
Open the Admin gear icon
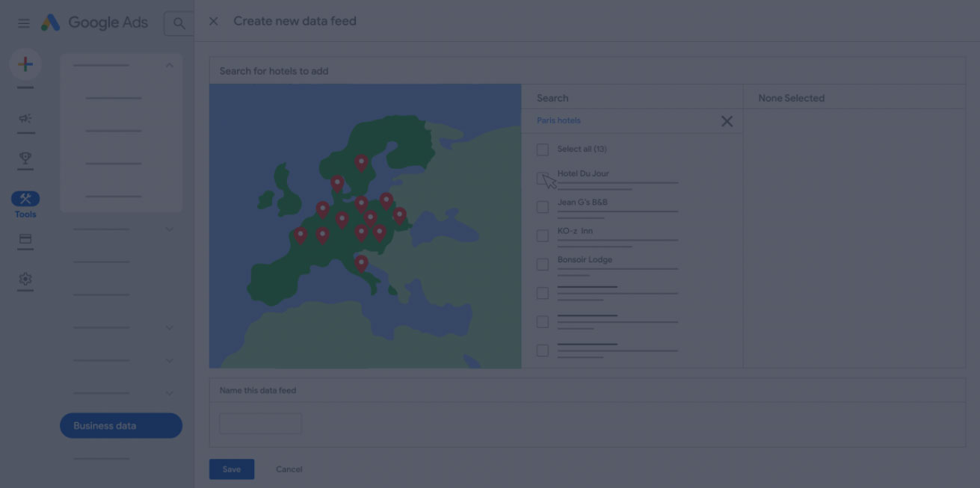click(25, 279)
